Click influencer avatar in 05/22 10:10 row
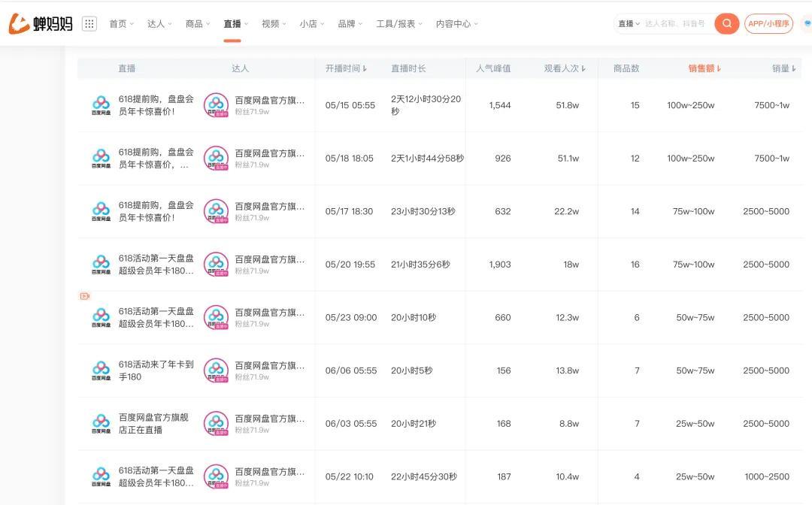The image size is (812, 505). [216, 476]
